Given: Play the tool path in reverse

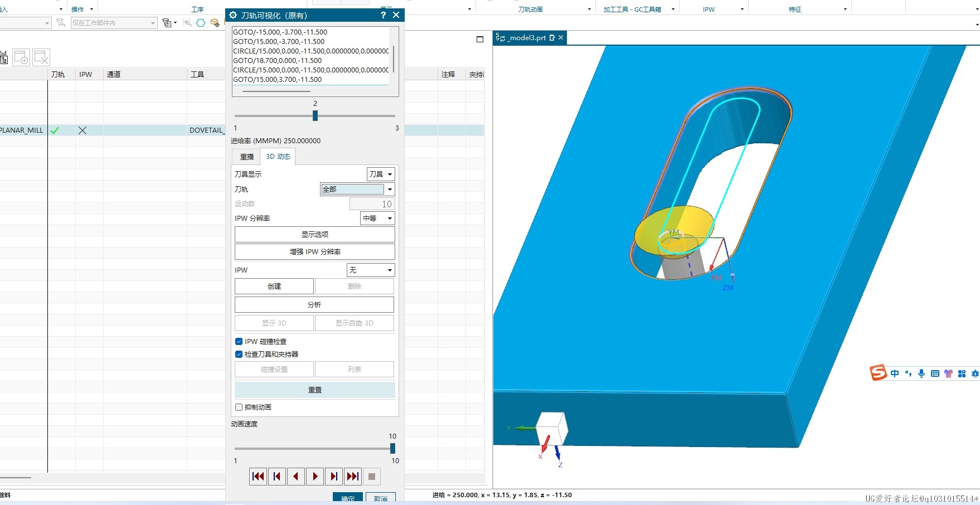Looking at the screenshot, I should (296, 476).
